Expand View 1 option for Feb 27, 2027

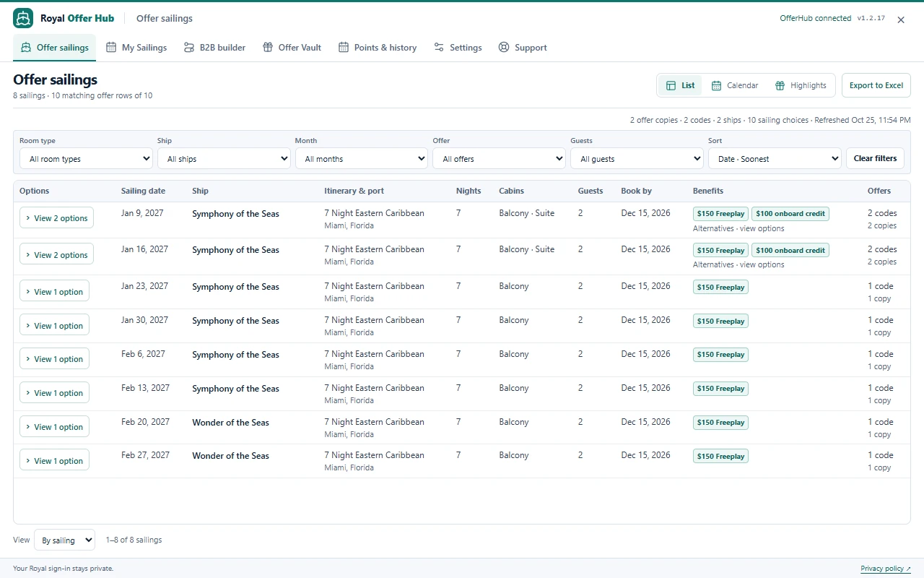(x=54, y=460)
